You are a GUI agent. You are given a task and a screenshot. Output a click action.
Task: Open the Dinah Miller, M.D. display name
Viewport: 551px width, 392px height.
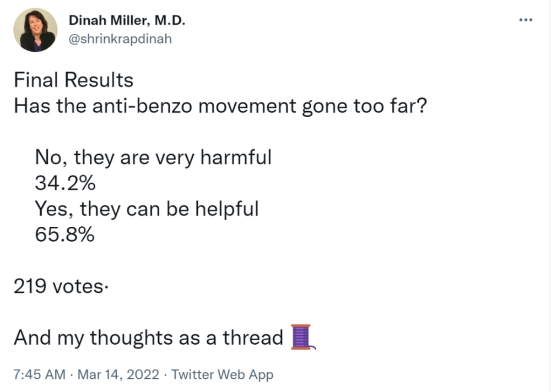(x=127, y=20)
